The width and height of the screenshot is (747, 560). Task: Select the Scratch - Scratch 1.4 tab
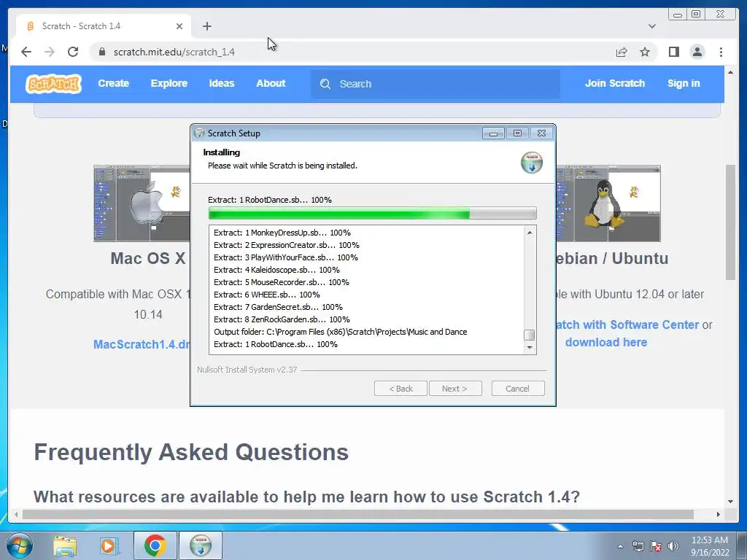click(104, 26)
